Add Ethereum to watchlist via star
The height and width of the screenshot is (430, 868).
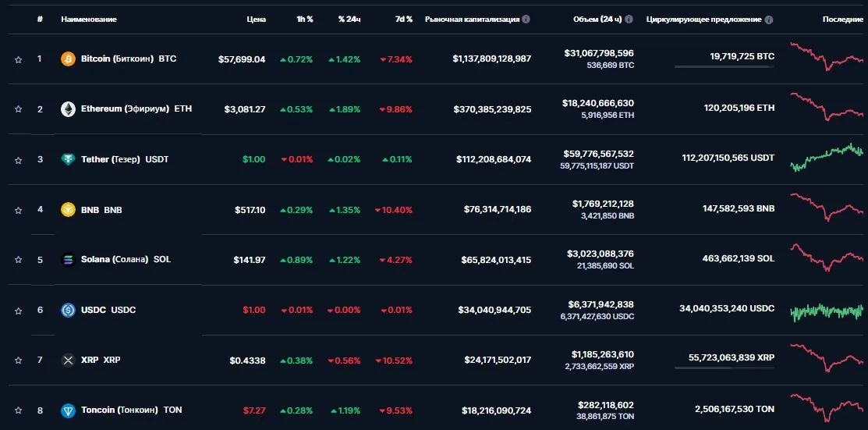[x=18, y=109]
